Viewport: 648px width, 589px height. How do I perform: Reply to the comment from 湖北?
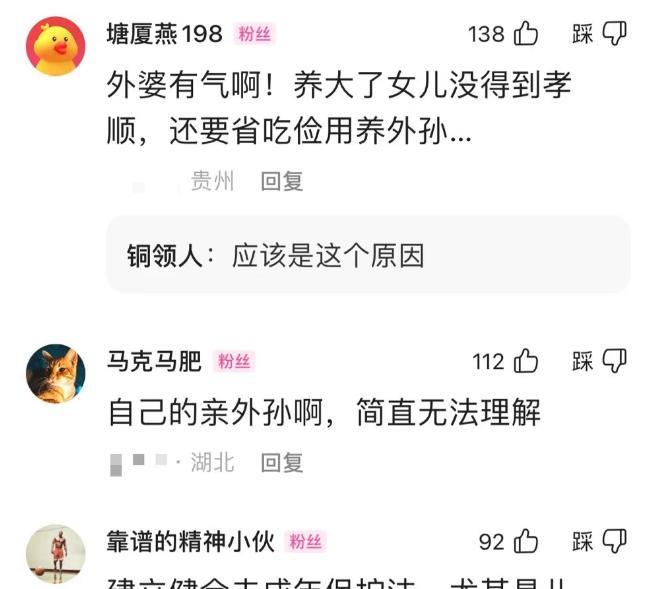[x=282, y=462]
